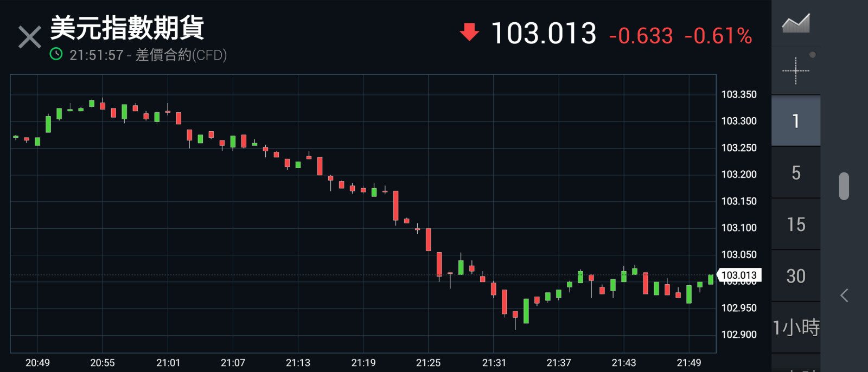Open the chart type selector icon
Screen dimensions: 868x372
point(795,23)
